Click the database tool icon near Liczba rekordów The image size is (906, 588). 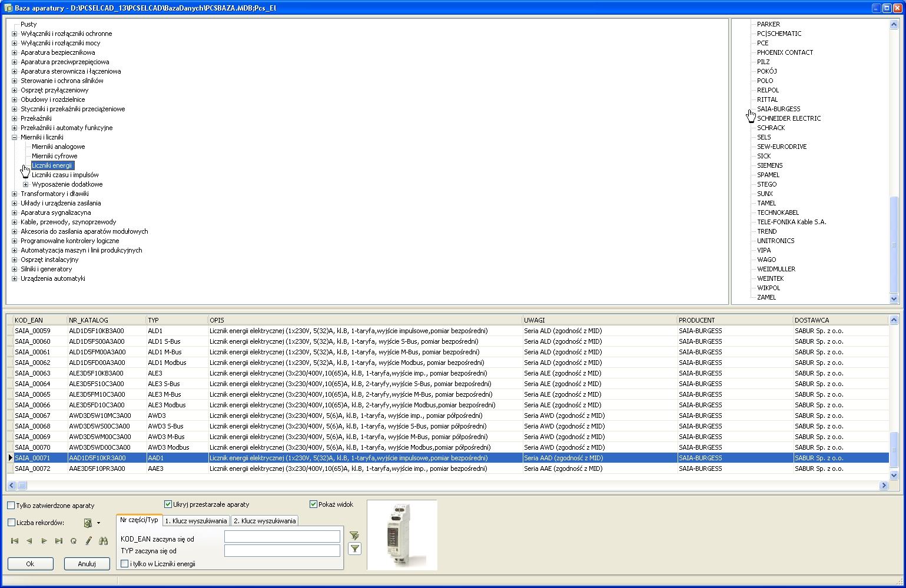coord(88,523)
